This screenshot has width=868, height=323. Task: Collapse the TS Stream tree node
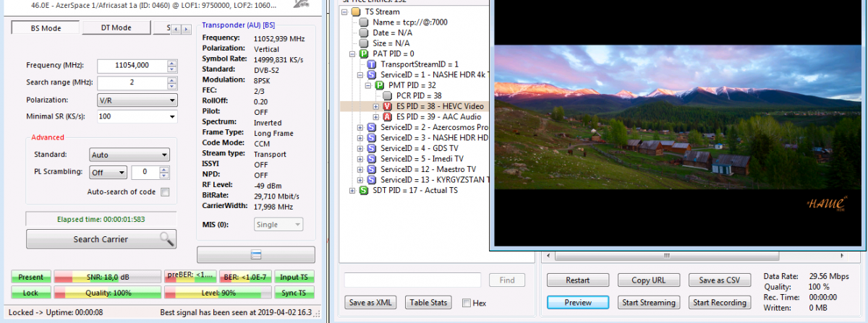pos(344,12)
